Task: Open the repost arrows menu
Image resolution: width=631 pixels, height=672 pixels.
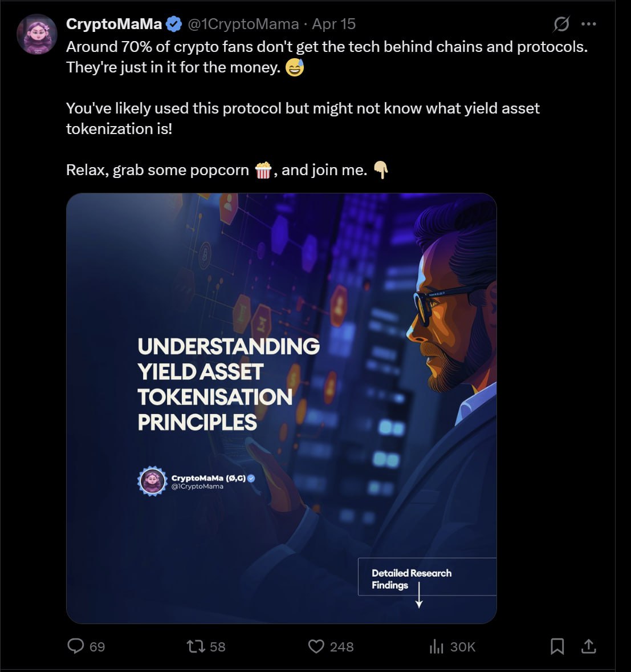Action: [196, 646]
